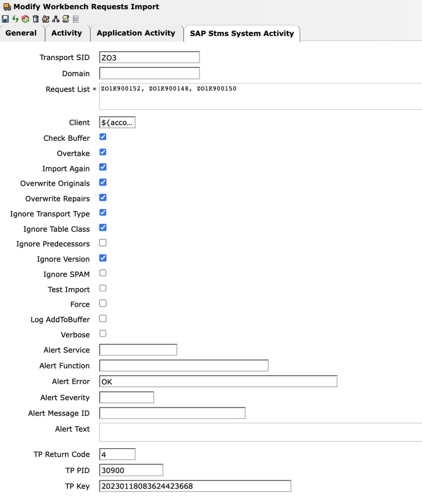
Task: Disable the Overtake checkbox
Action: (103, 152)
